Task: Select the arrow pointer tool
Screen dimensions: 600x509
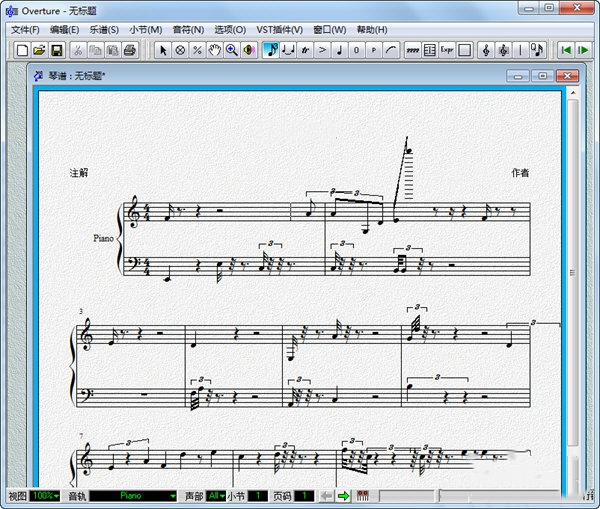Action: click(164, 50)
